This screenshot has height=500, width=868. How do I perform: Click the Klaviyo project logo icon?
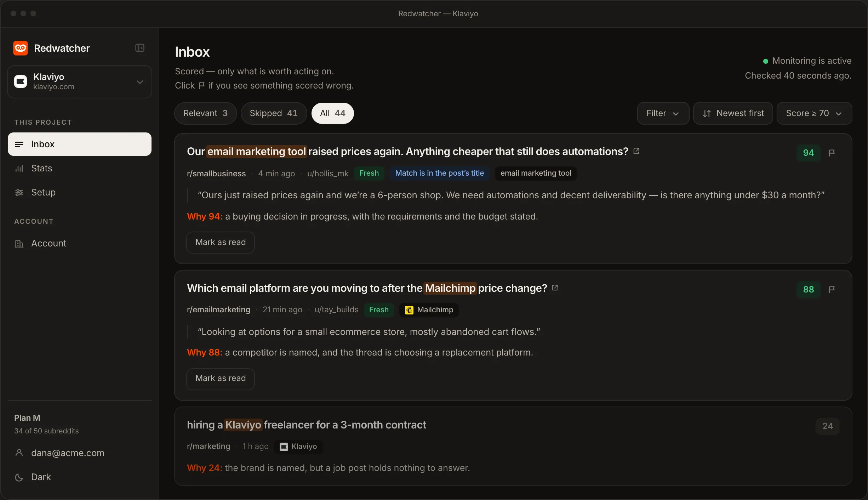pos(21,81)
